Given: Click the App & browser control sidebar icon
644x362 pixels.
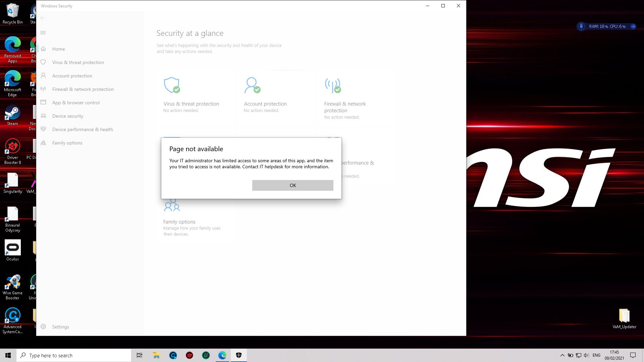Looking at the screenshot, I should pyautogui.click(x=43, y=103).
